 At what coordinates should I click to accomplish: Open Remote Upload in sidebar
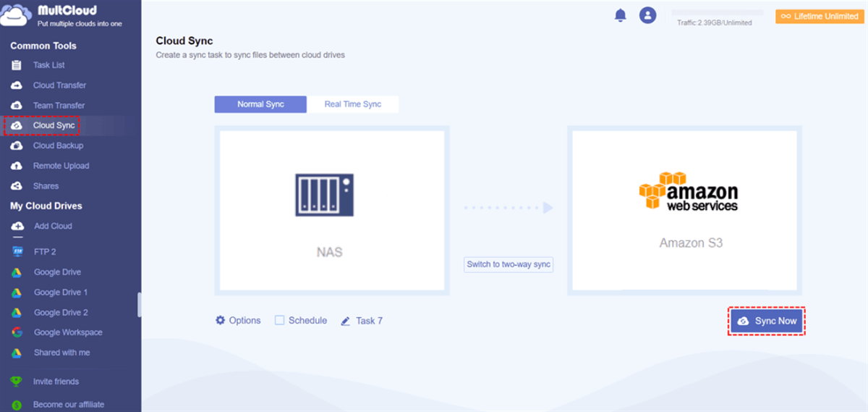pyautogui.click(x=61, y=166)
